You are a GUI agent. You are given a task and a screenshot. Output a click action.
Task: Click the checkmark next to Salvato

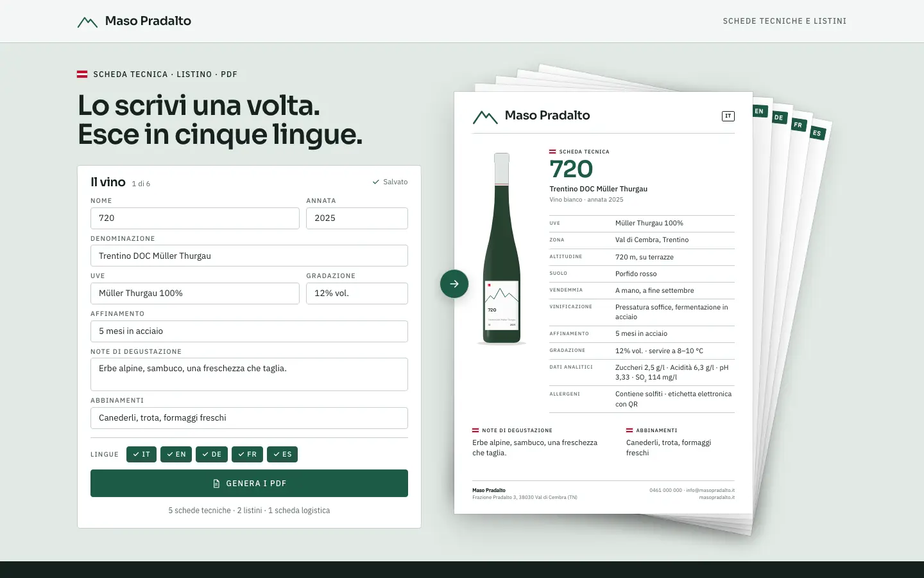point(376,182)
